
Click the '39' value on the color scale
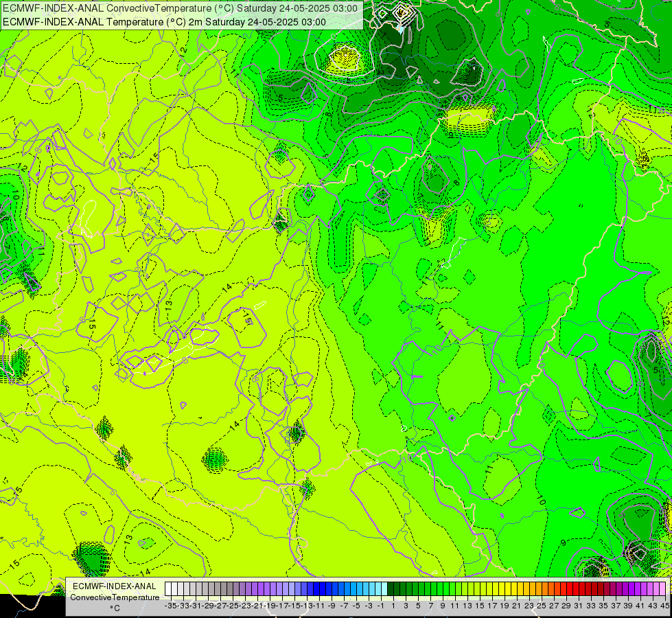click(628, 606)
